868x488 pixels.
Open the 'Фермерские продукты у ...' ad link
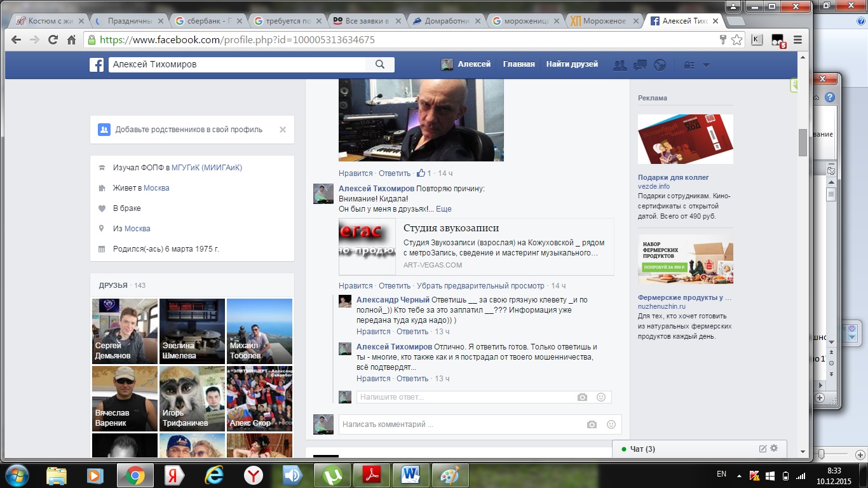(x=685, y=297)
